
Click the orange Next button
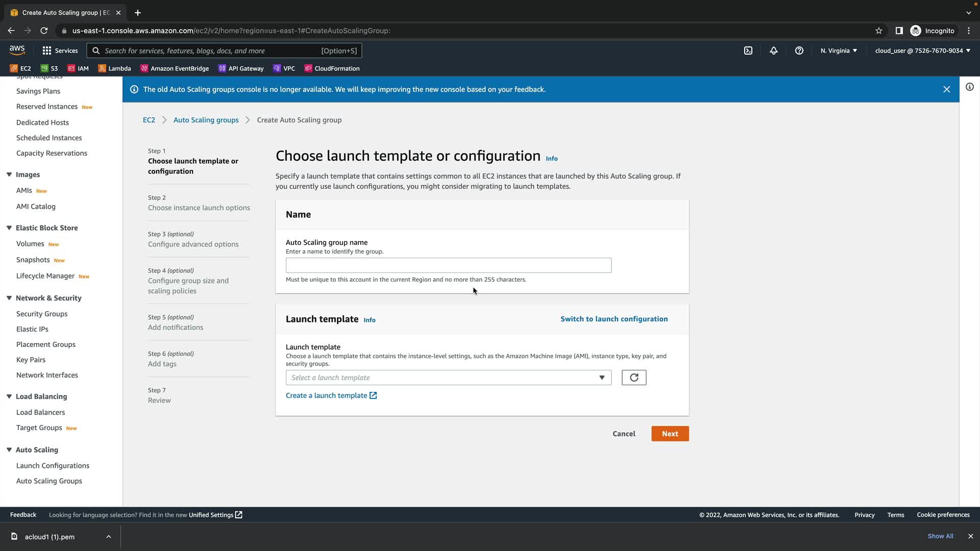click(670, 434)
